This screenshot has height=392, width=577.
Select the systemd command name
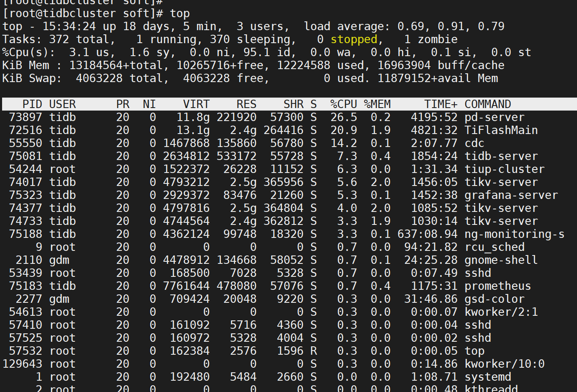[488, 377]
